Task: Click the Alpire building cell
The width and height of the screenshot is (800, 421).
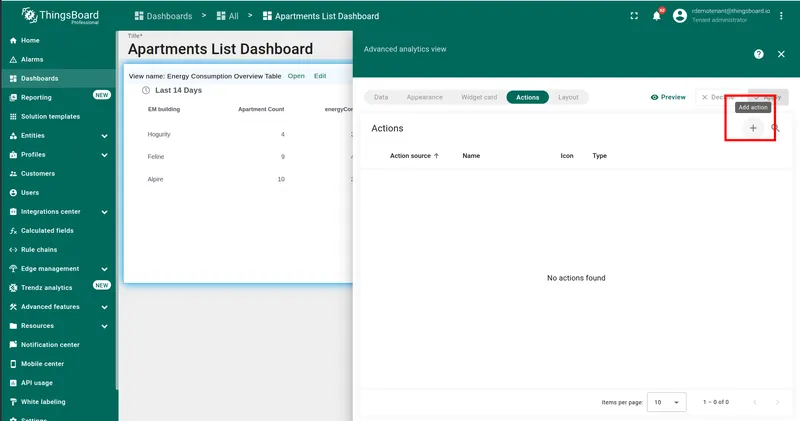Action: pyautogui.click(x=155, y=179)
